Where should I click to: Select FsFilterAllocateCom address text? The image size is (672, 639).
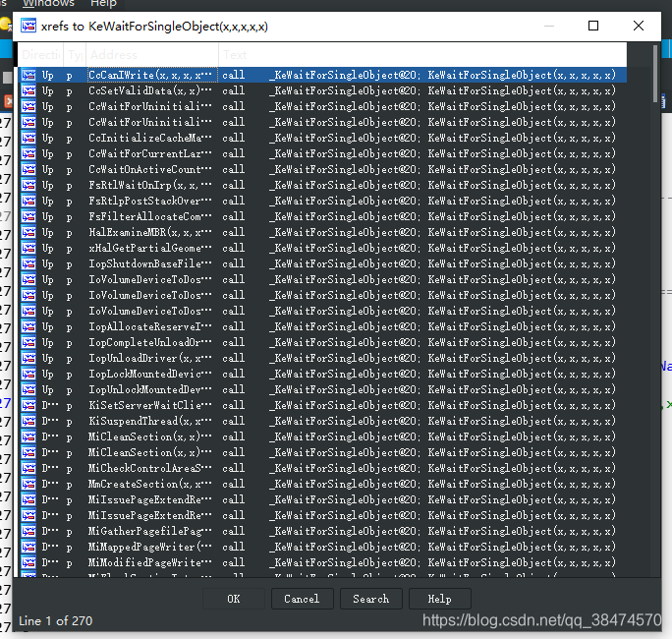point(150,216)
